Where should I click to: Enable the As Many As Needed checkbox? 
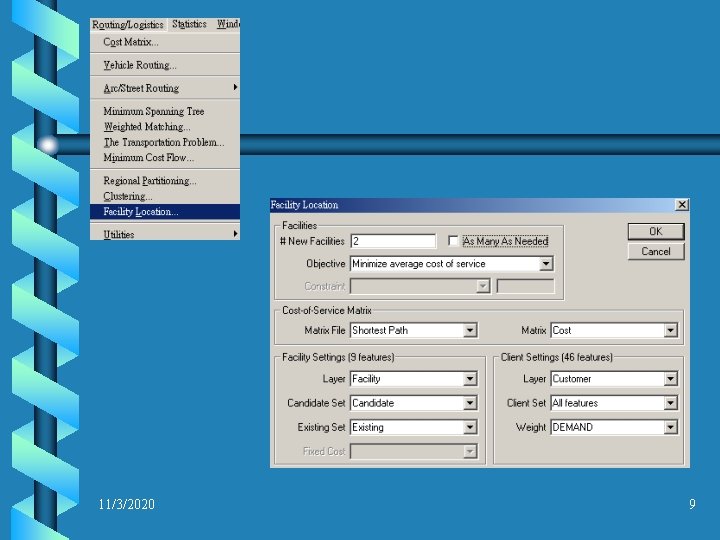[453, 241]
